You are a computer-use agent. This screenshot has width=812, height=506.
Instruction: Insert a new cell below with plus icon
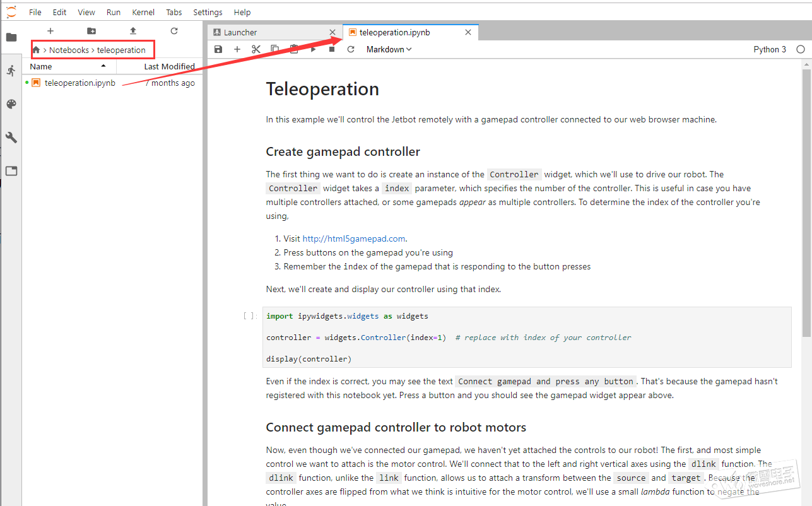(x=237, y=49)
